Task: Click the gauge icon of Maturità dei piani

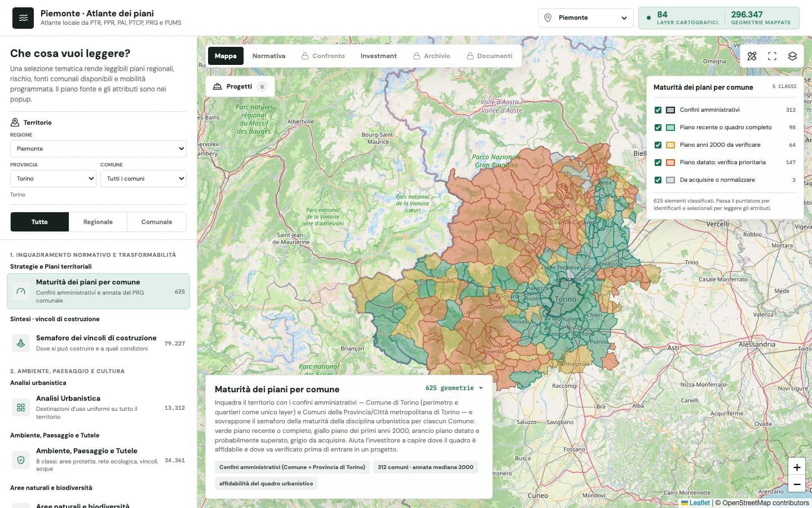Action: (x=21, y=291)
